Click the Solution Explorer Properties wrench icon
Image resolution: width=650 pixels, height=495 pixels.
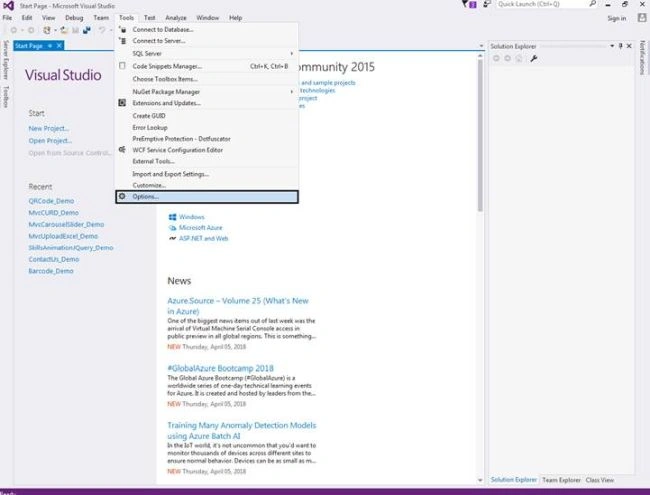click(x=534, y=58)
